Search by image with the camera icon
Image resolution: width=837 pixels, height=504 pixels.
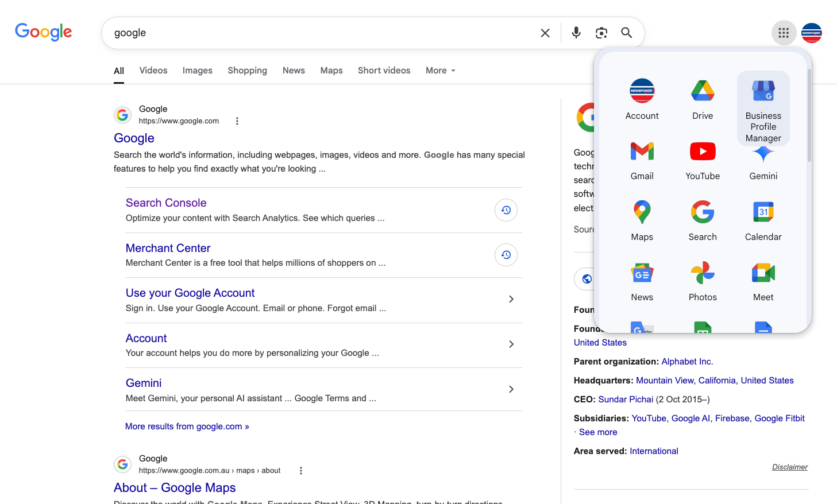point(601,33)
